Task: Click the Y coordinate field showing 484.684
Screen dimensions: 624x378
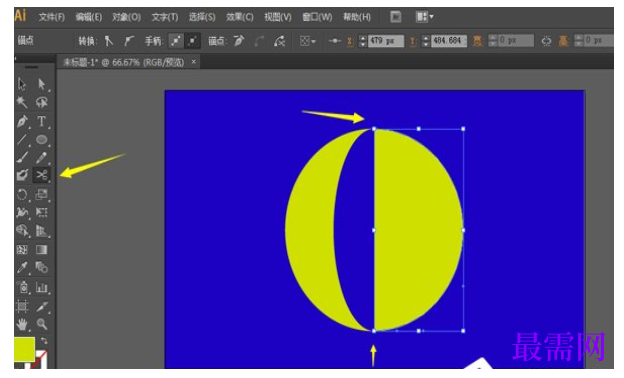Action: point(449,41)
